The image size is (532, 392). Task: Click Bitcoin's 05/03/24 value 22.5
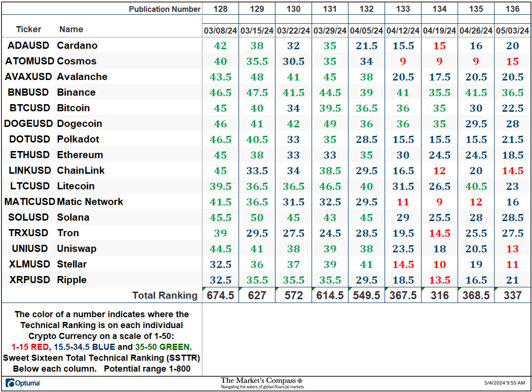512,108
